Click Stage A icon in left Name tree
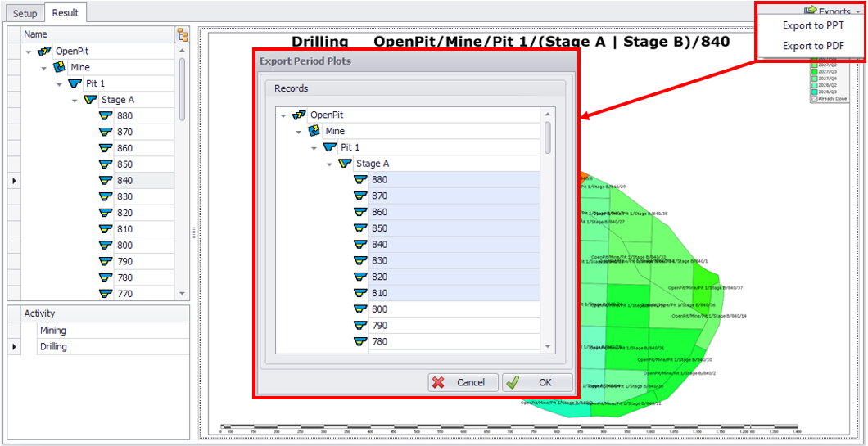 90,100
